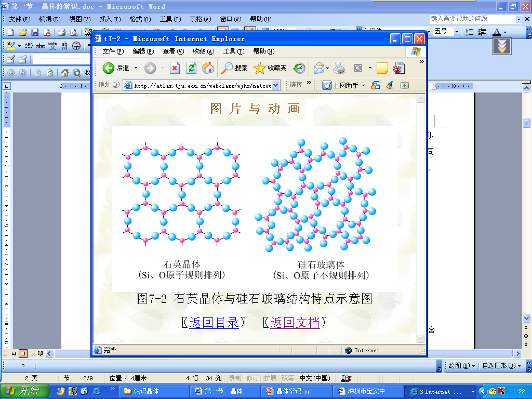Toggle 改写 overtype mode in Word status bar

[287, 378]
